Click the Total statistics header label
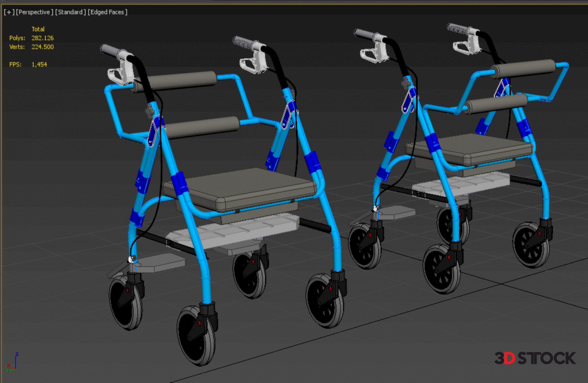This screenshot has height=383, width=588. pos(38,29)
